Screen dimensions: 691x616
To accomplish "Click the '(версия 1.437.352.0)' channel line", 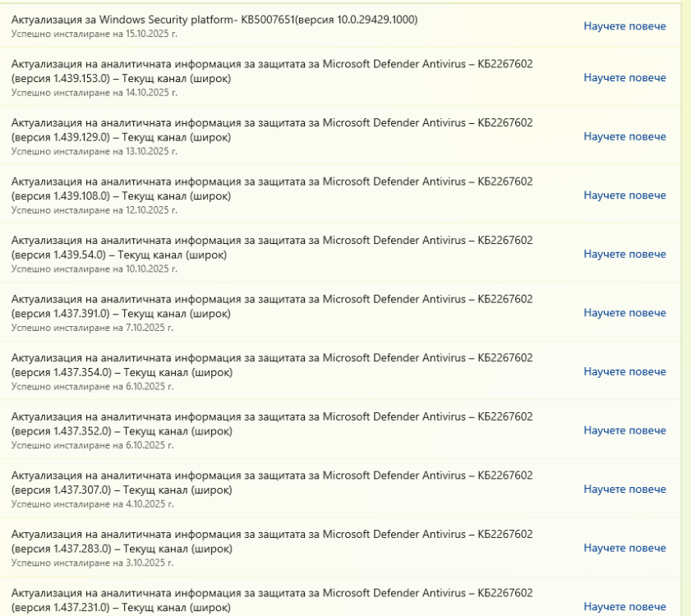I will pos(122,431).
